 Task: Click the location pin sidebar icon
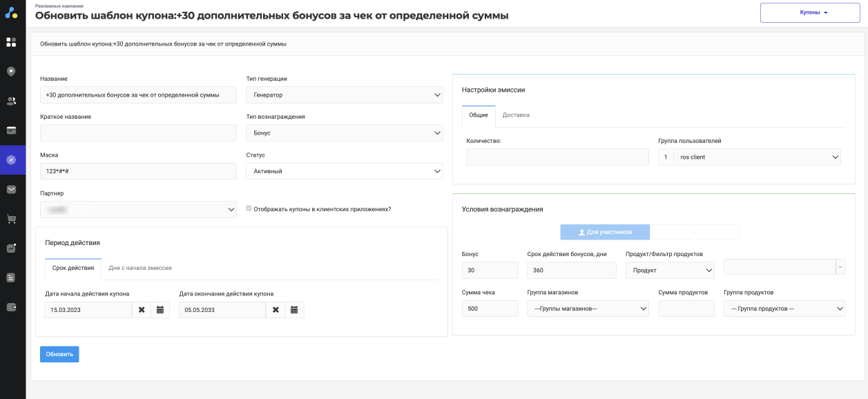click(x=11, y=72)
